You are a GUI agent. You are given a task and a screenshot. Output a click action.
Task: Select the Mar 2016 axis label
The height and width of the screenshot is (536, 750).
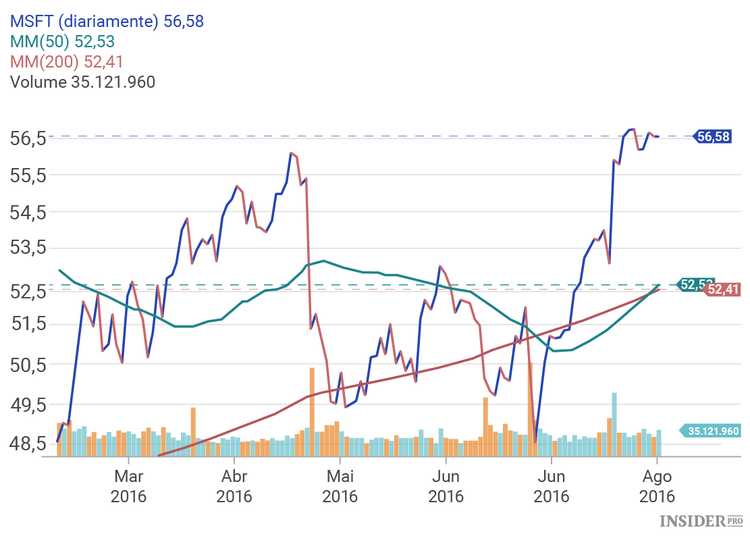click(x=129, y=486)
